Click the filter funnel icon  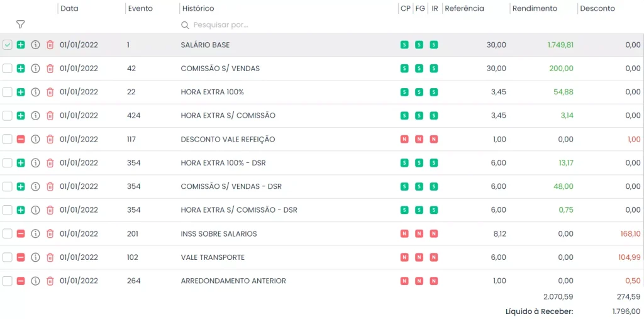click(21, 25)
